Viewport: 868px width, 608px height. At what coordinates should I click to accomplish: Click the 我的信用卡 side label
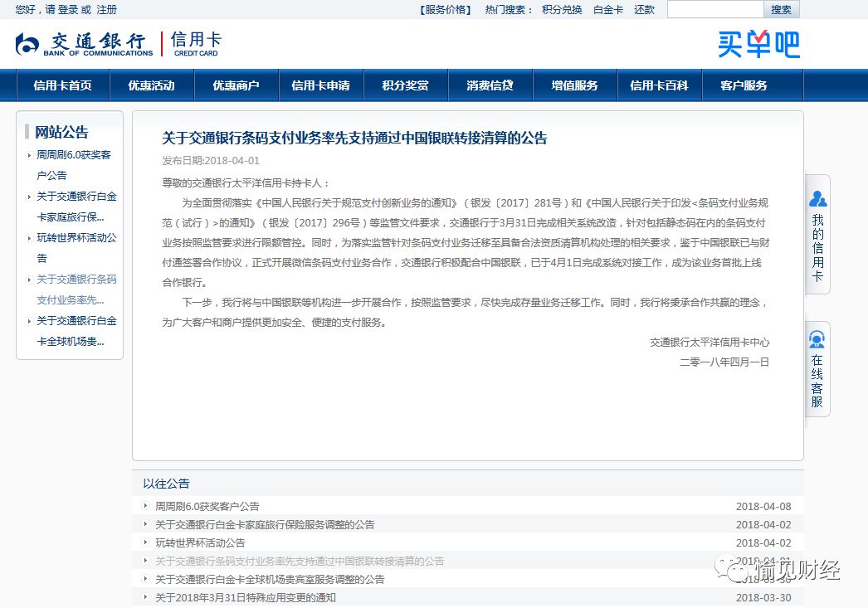coord(817,247)
